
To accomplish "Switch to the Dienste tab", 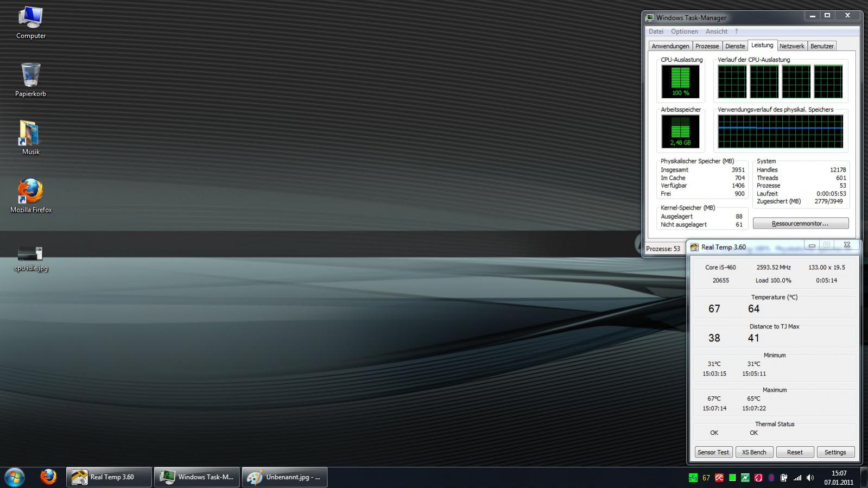I will pyautogui.click(x=735, y=46).
